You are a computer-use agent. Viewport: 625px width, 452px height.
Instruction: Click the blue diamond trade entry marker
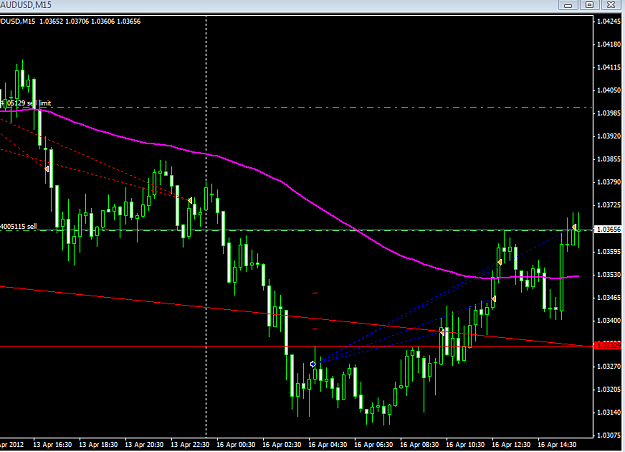[x=313, y=364]
